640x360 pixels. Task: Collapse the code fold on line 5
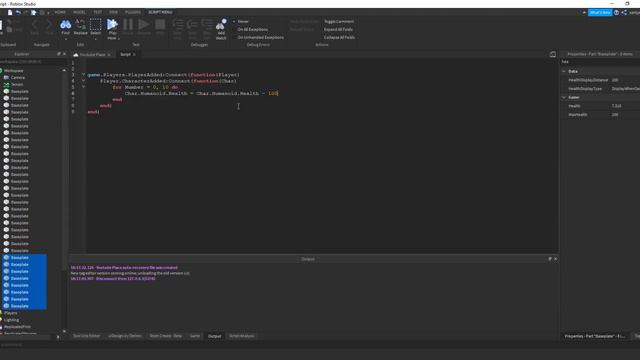[x=83, y=87]
